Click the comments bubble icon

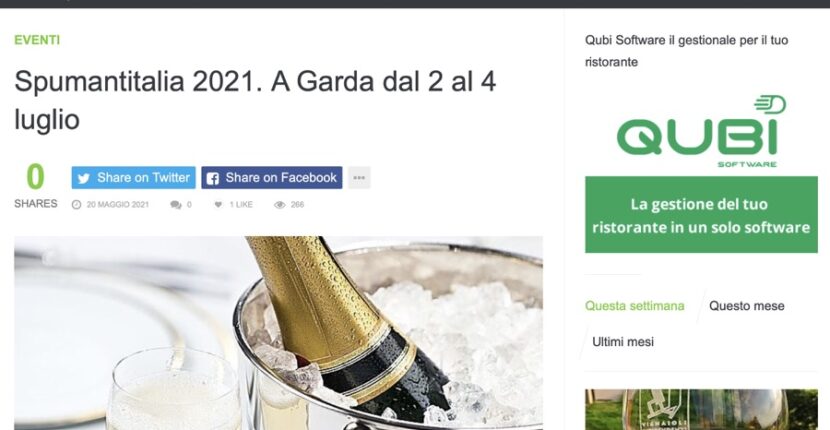175,205
